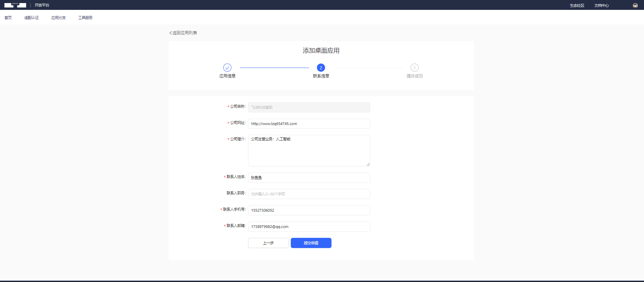Open 文档中心 link
This screenshot has width=644, height=282.
[601, 5]
